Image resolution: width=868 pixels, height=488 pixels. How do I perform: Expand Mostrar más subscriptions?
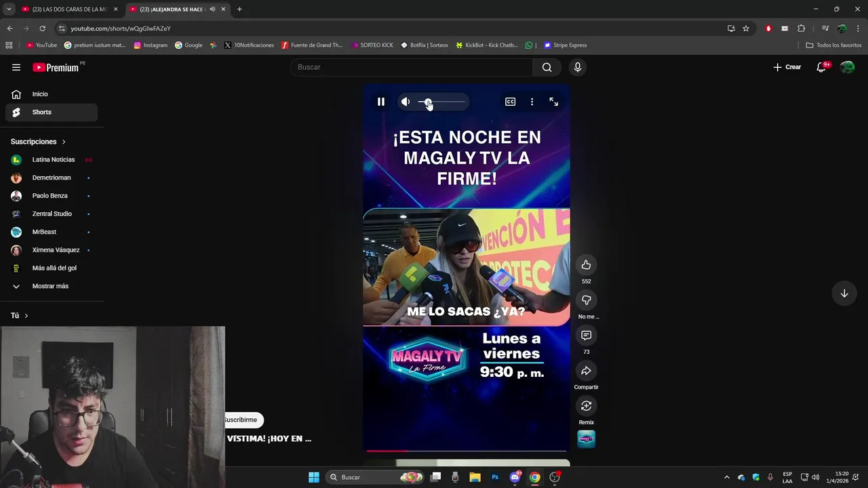[52, 286]
